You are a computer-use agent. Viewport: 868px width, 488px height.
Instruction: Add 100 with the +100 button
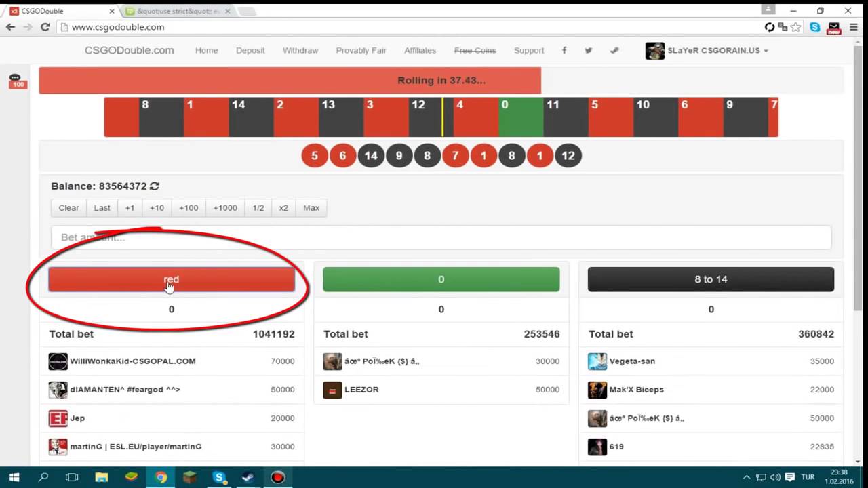point(189,208)
